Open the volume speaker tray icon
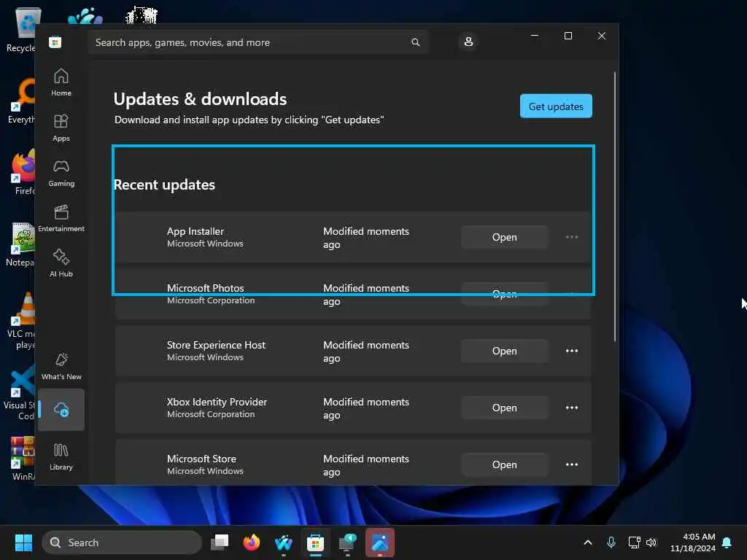747x560 pixels. [x=651, y=542]
